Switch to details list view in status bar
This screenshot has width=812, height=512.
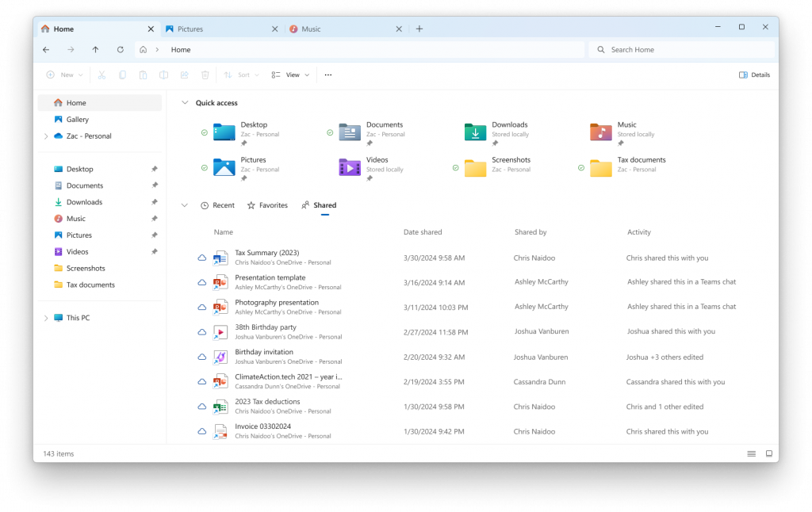[751, 453]
